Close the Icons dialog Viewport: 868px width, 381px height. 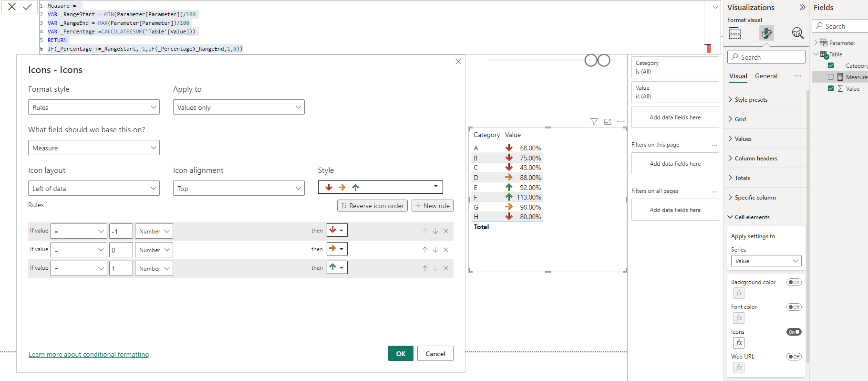458,62
